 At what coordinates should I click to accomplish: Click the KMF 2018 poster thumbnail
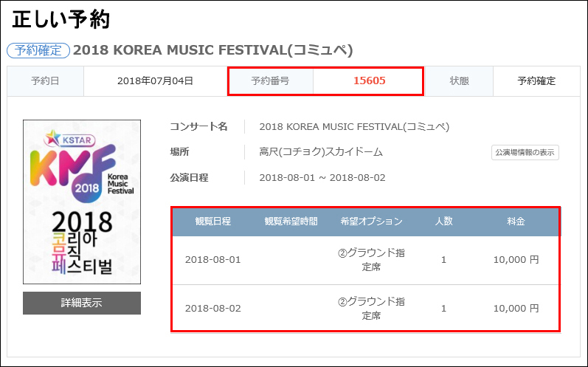pyautogui.click(x=82, y=202)
